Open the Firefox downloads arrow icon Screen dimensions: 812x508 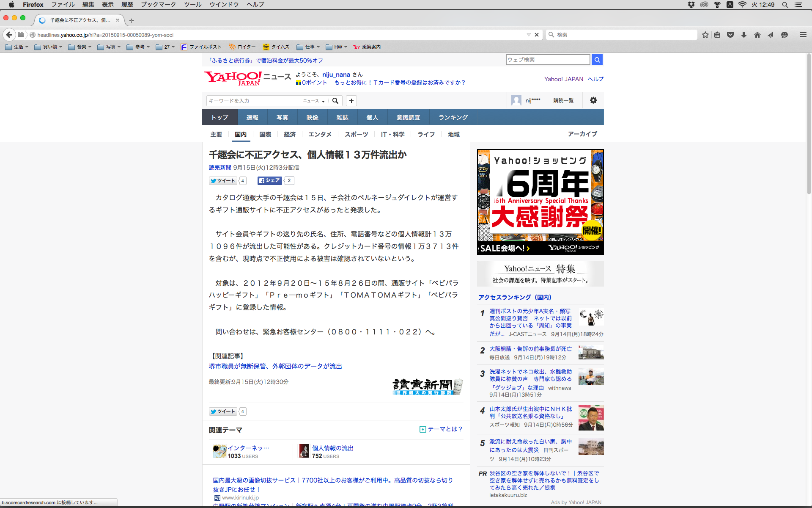(743, 35)
